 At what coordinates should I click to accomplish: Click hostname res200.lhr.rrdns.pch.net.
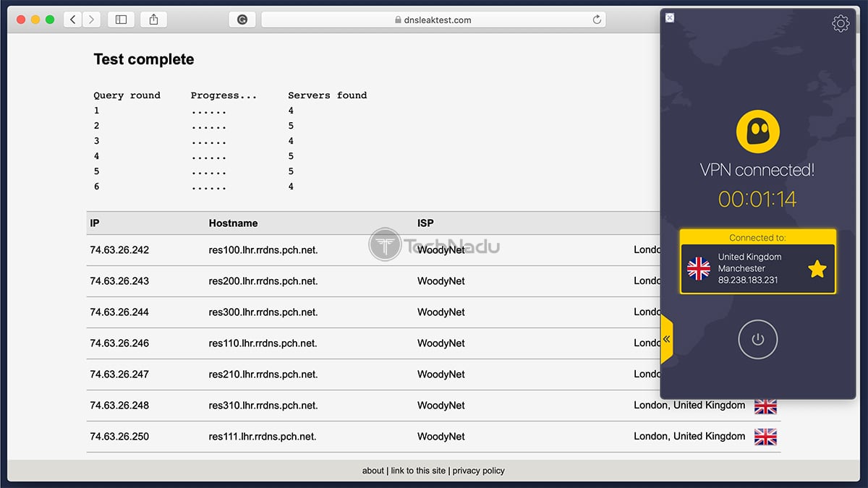[263, 281]
